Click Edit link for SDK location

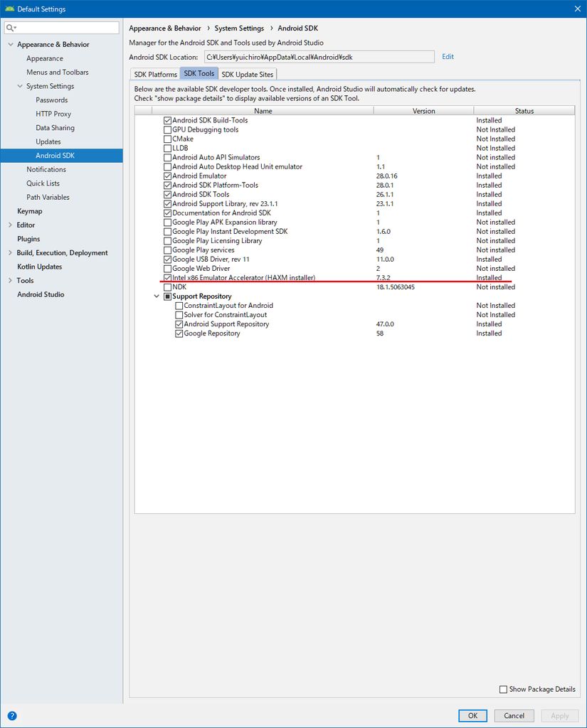448,57
